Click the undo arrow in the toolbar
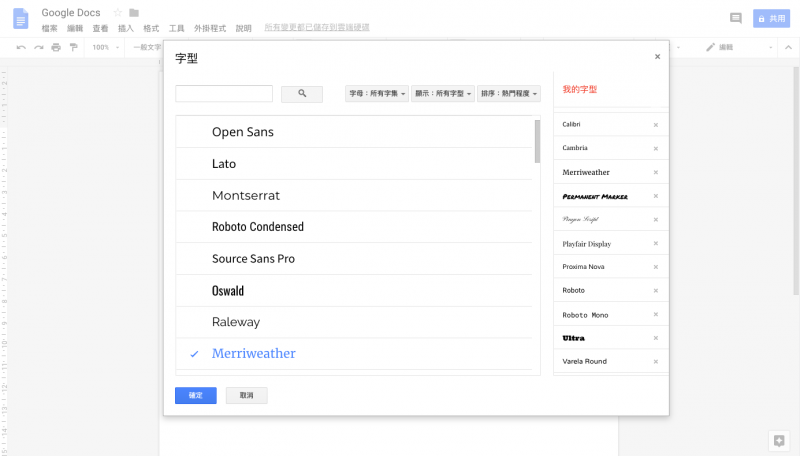 click(21, 47)
